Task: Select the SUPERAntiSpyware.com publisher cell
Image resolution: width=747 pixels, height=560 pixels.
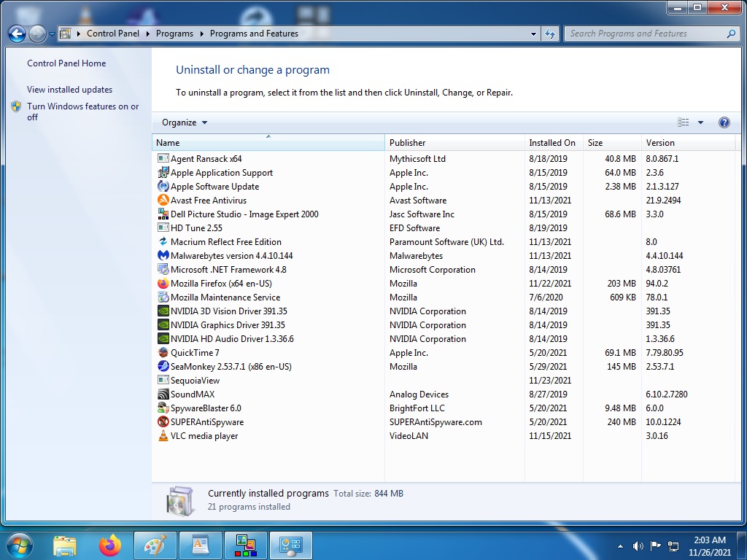Action: [436, 422]
